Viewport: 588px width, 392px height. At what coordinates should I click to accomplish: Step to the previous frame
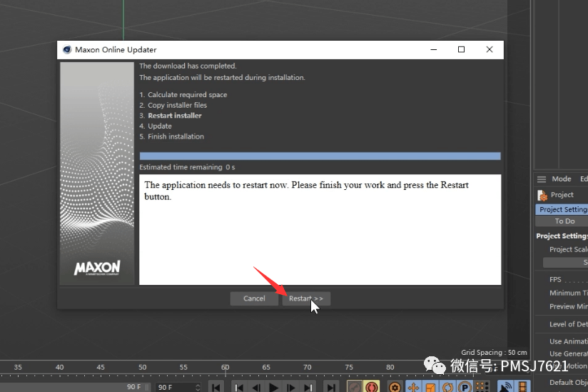pyautogui.click(x=255, y=387)
